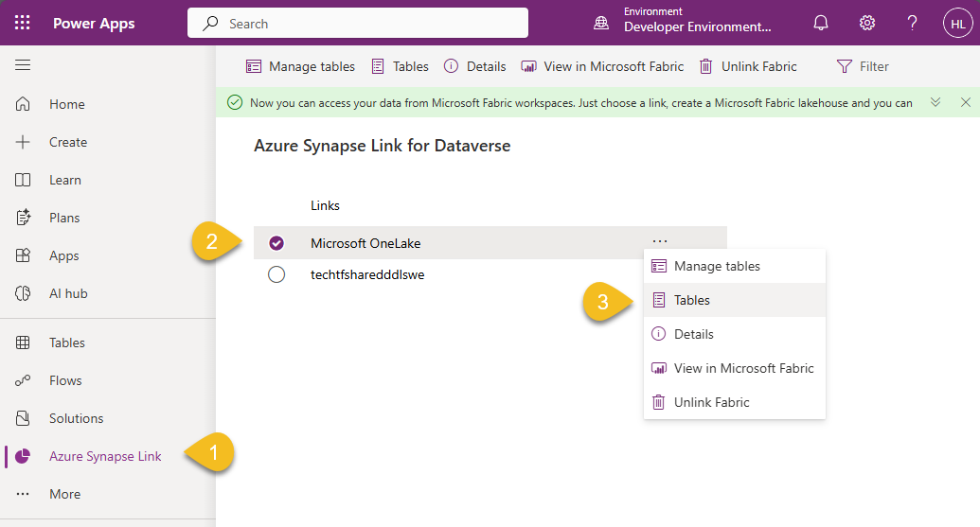Click Tables in the command bar
This screenshot has width=980, height=527.
tap(400, 66)
